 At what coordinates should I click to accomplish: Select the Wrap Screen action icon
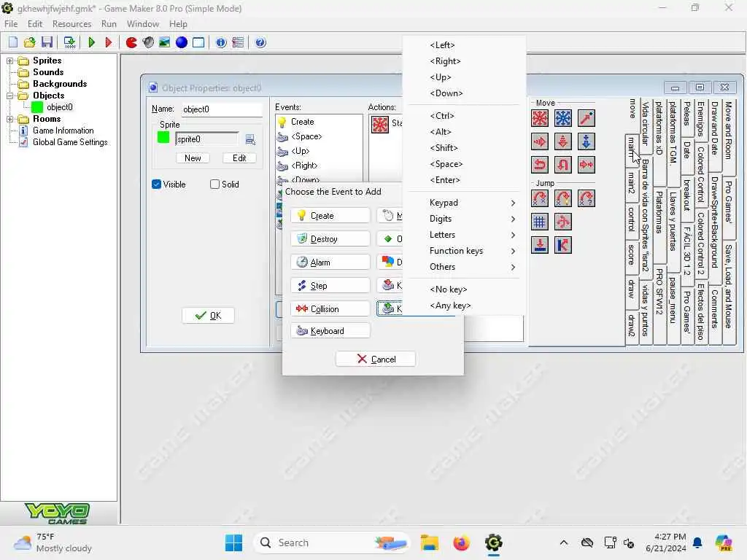coord(563,222)
